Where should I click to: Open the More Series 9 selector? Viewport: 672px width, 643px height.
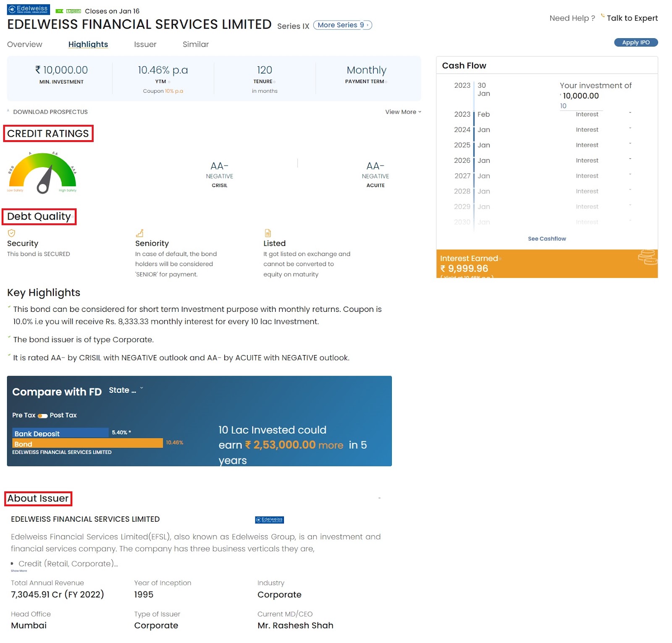coord(343,25)
